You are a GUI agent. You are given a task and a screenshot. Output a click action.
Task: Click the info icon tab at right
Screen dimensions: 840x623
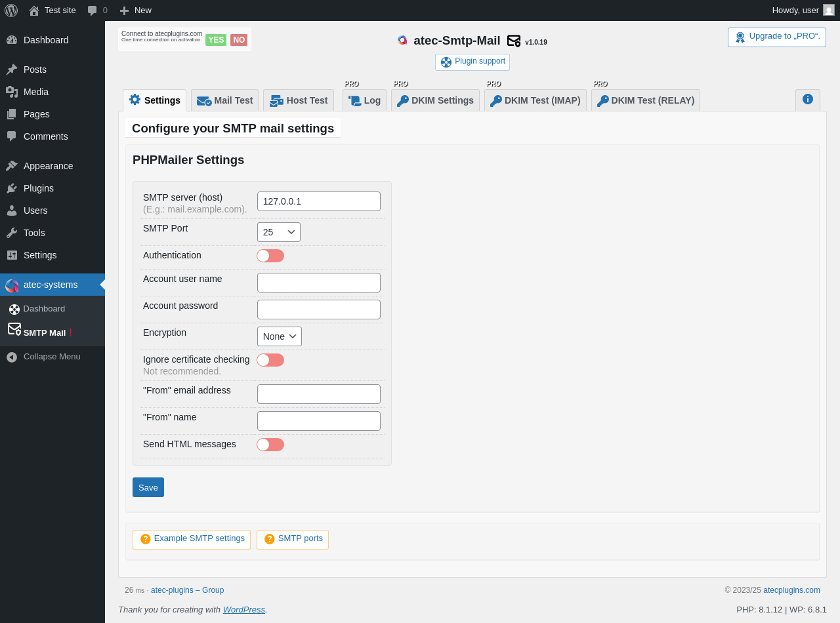(x=808, y=100)
